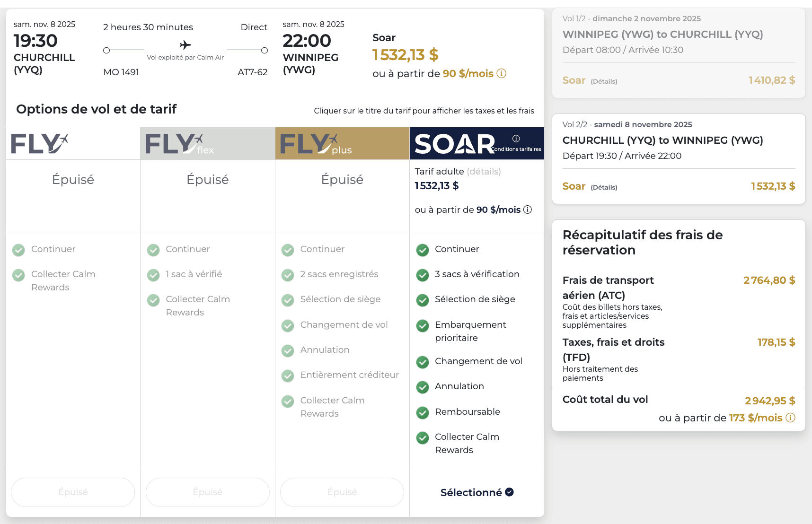The width and height of the screenshot is (812, 524).
Task: Click flight number MO 1491
Action: point(121,72)
